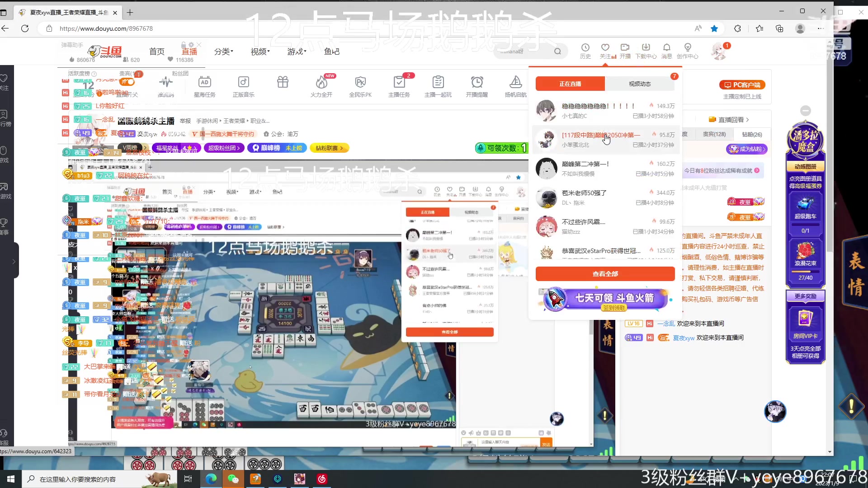This screenshot has height=488, width=868.
Task: Open 正版音乐 music icon
Action: 244,86
